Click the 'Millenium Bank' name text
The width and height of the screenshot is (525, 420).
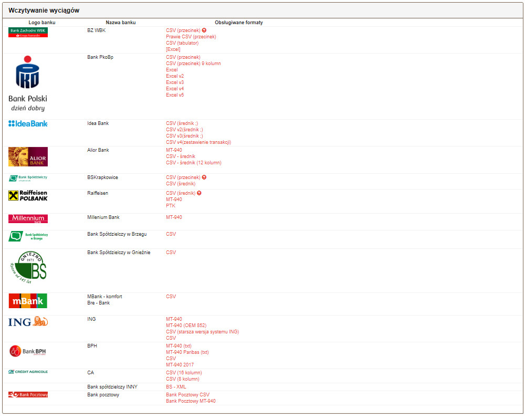pyautogui.click(x=103, y=217)
